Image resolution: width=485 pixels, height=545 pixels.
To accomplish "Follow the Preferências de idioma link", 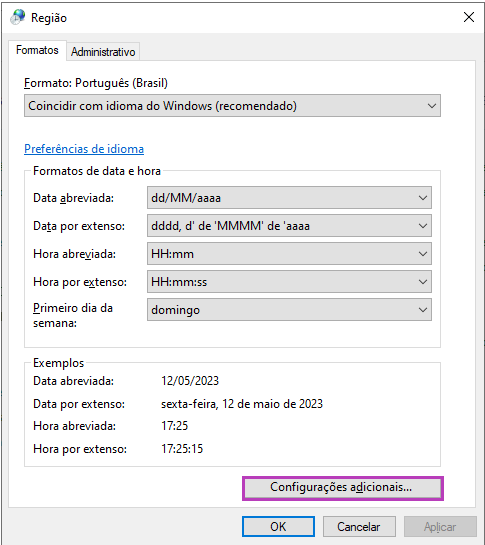I will click(84, 149).
